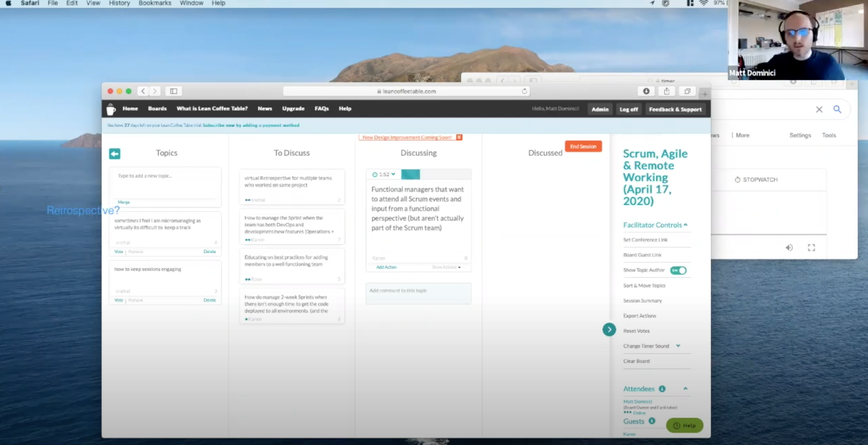The height and width of the screenshot is (445, 868).
Task: Collapse the Facilitator Controls section
Action: [655, 225]
